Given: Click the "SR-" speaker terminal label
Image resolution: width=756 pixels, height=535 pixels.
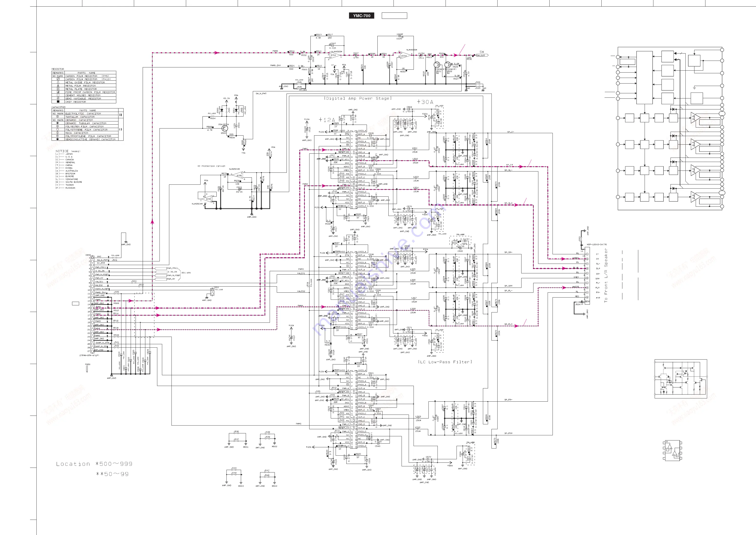Looking at the screenshot, I should [598, 274].
